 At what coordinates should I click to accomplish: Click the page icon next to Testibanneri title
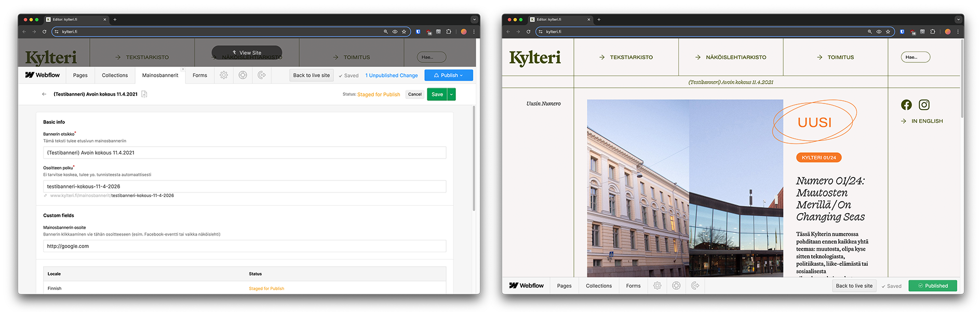144,94
